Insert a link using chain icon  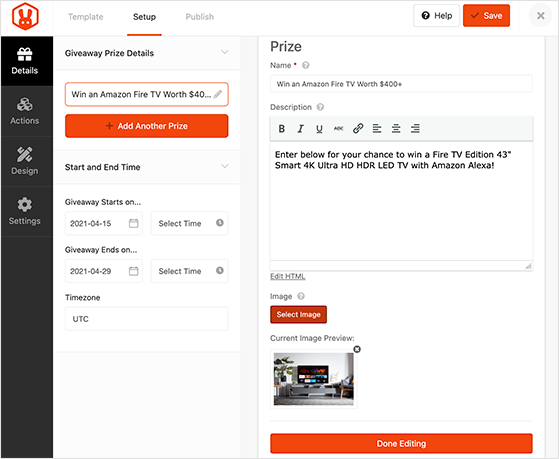[x=358, y=128]
